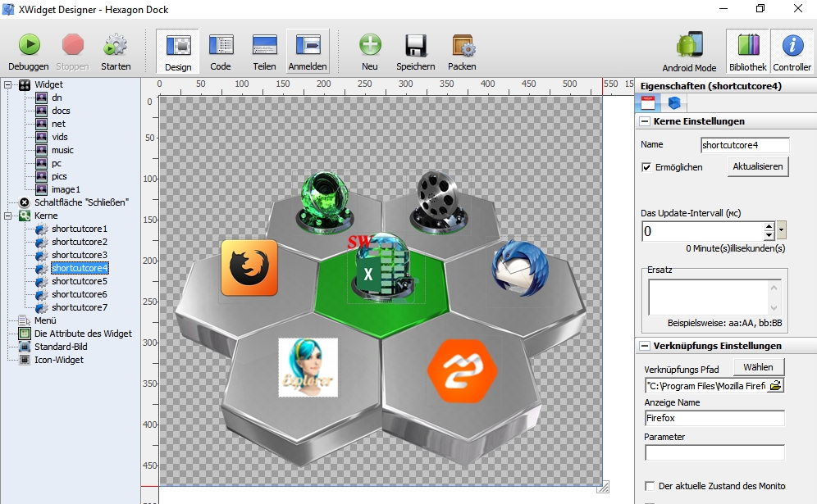Select shortcutcore5 in the tree
Viewport: 817px width, 504px height.
click(x=80, y=281)
